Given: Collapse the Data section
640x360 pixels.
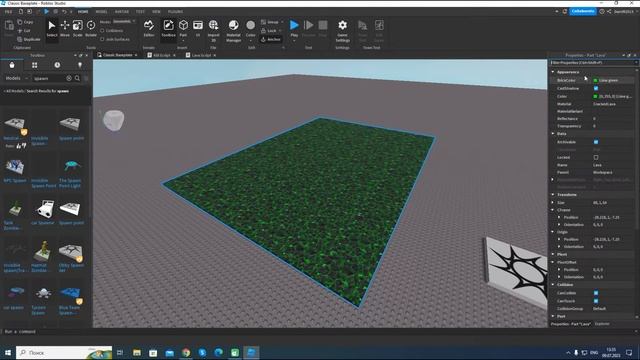Looking at the screenshot, I should [x=553, y=133].
